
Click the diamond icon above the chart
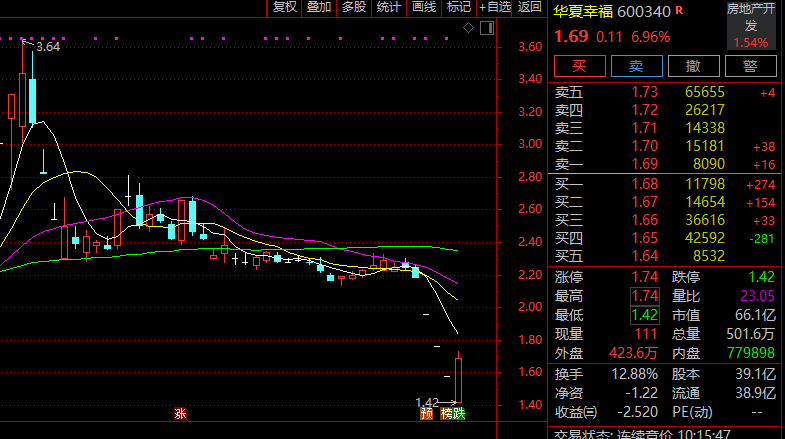click(469, 28)
